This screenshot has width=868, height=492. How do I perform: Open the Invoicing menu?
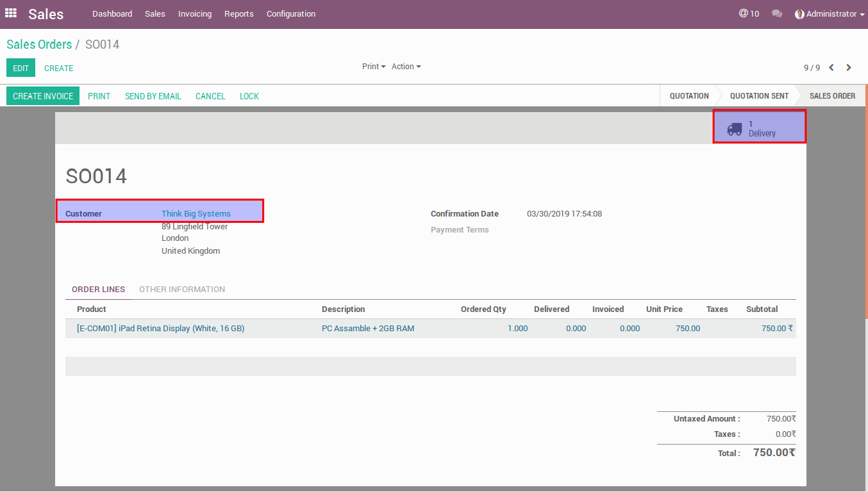pos(195,13)
